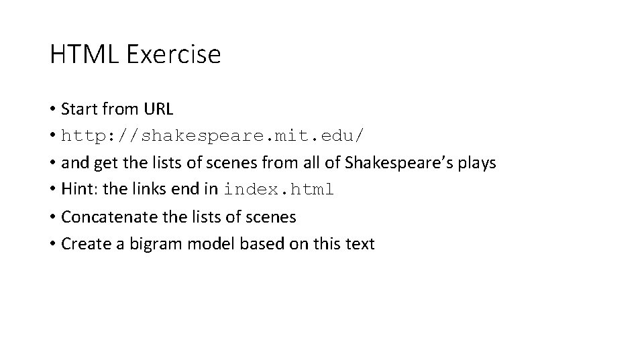Click the 'Create a bigram model' line
This screenshot has width=644, height=362.
pos(217,243)
